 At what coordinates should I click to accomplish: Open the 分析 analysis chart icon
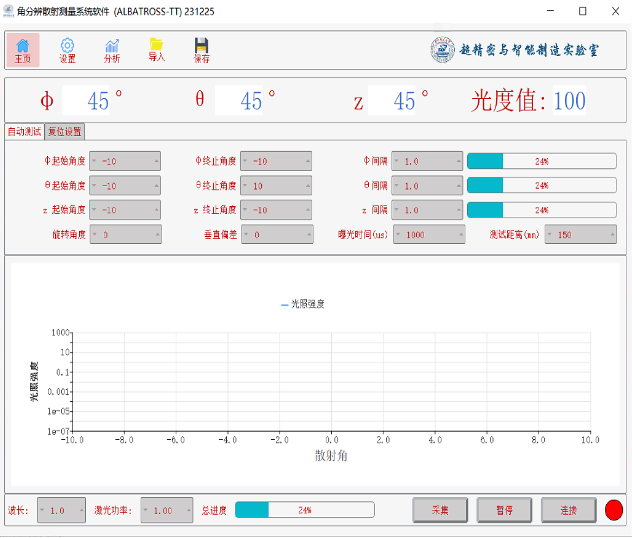click(112, 50)
